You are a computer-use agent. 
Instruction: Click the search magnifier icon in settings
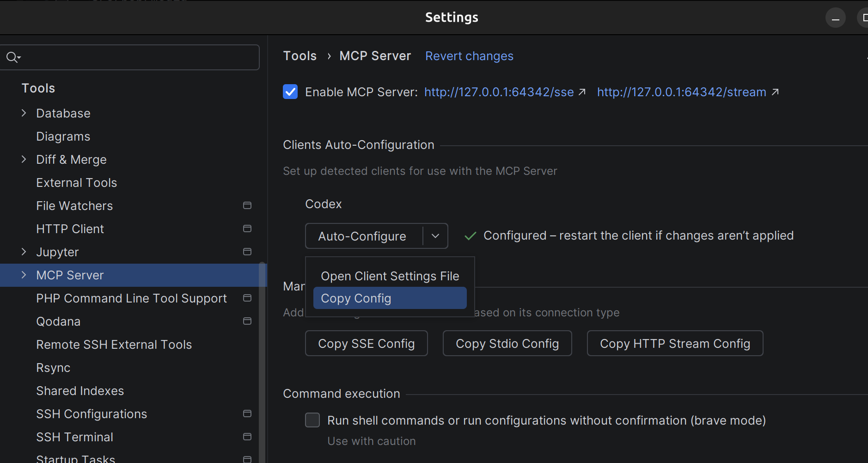(12, 57)
